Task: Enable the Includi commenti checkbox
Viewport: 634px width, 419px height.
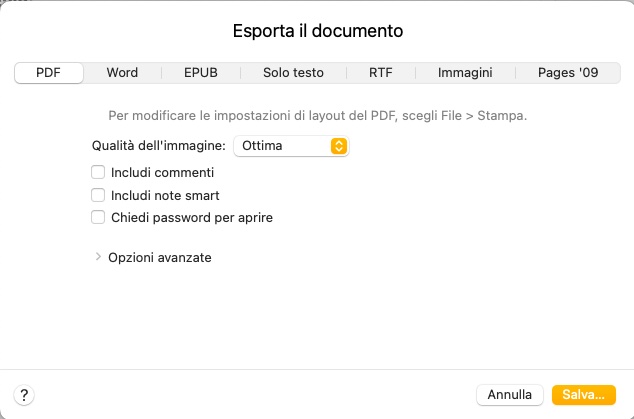Action: tap(98, 172)
